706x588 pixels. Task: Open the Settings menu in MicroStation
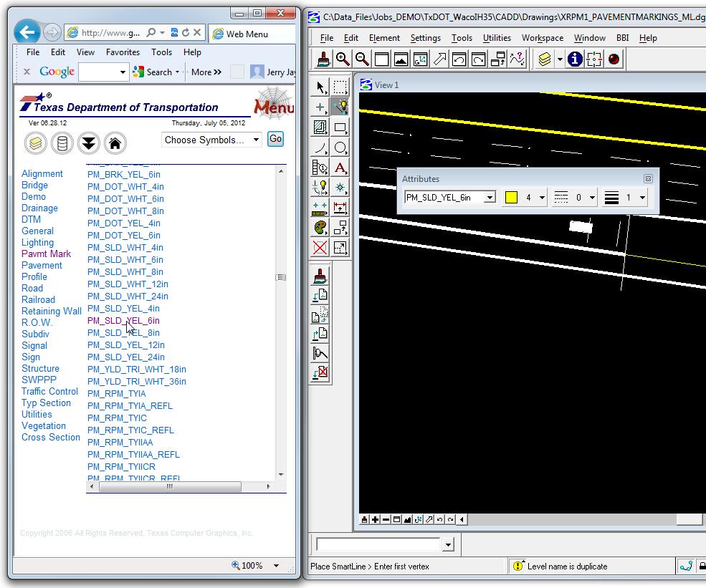pyautogui.click(x=426, y=38)
